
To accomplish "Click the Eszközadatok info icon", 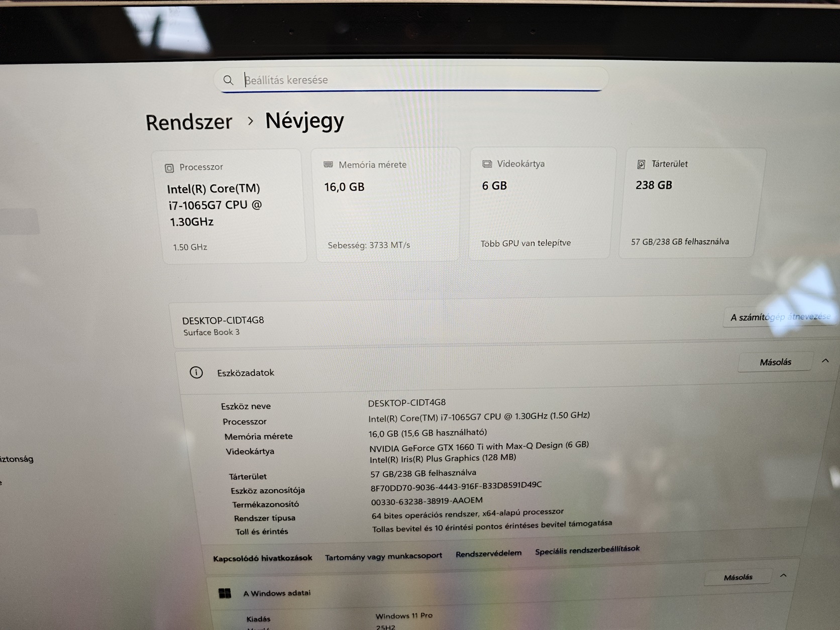I will click(x=196, y=372).
